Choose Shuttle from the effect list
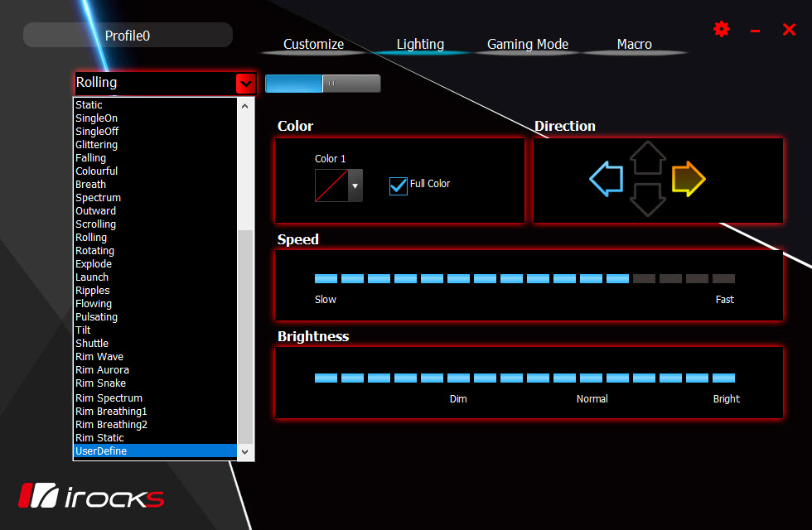The image size is (812, 530). coord(156,344)
